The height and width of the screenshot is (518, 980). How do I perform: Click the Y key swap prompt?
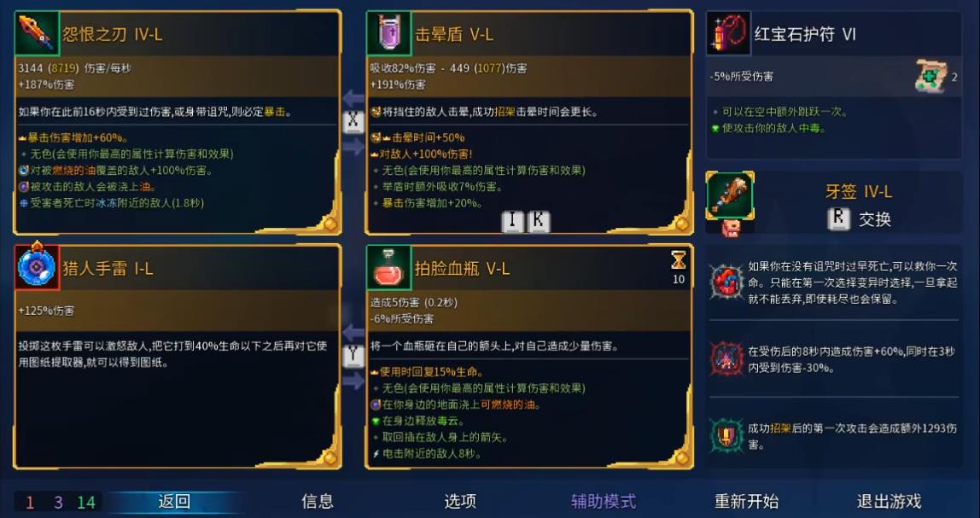(353, 356)
